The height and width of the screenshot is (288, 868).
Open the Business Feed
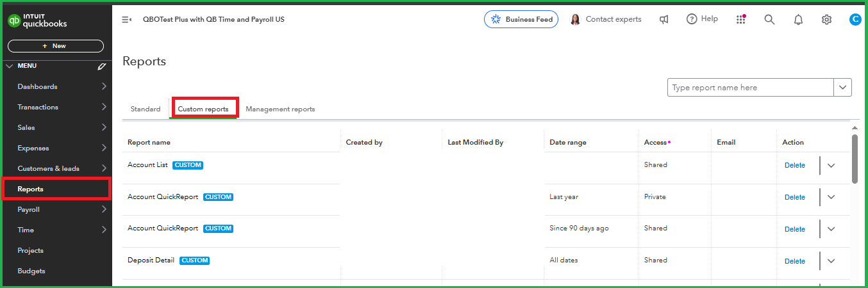pos(521,19)
